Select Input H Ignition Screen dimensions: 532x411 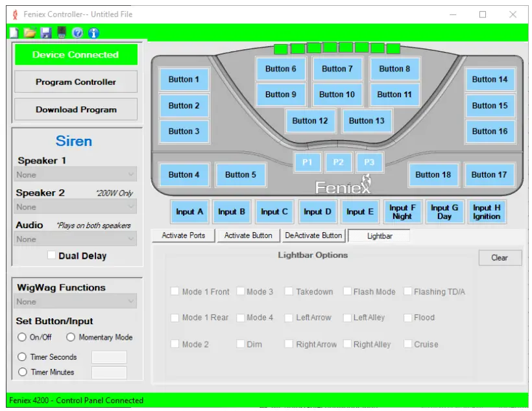click(487, 212)
